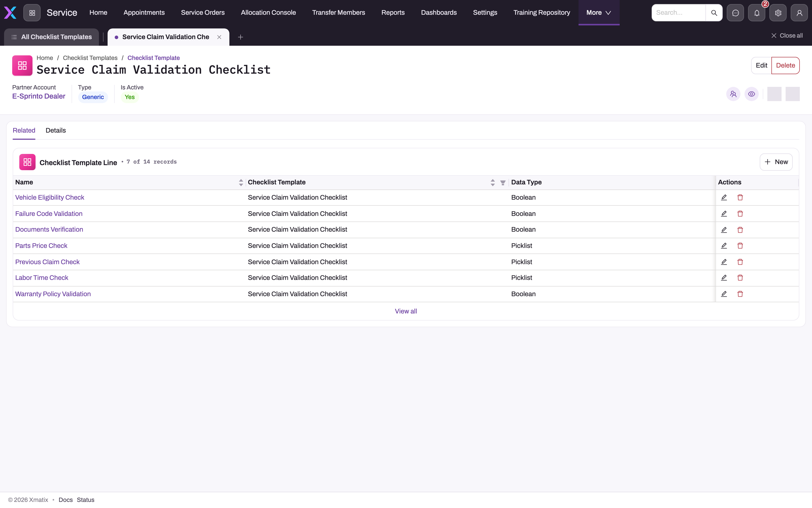This screenshot has width=812, height=508.
Task: Edit the Labor Time Check row
Action: pos(724,278)
